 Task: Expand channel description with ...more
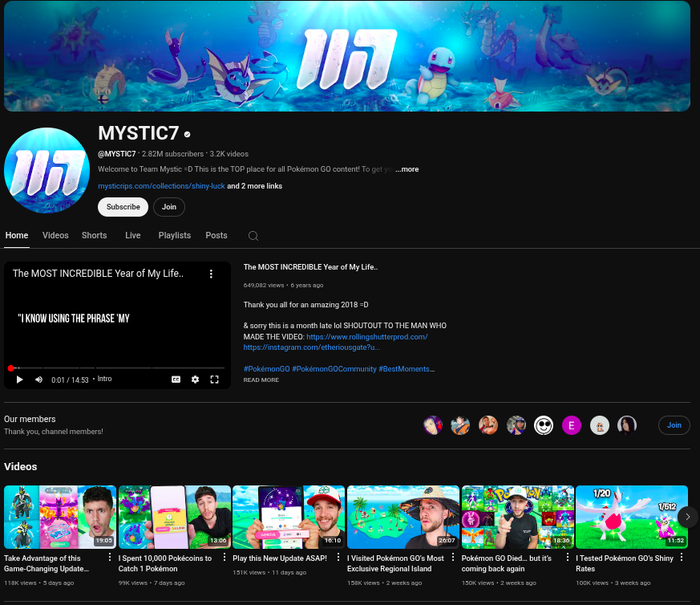click(x=407, y=169)
